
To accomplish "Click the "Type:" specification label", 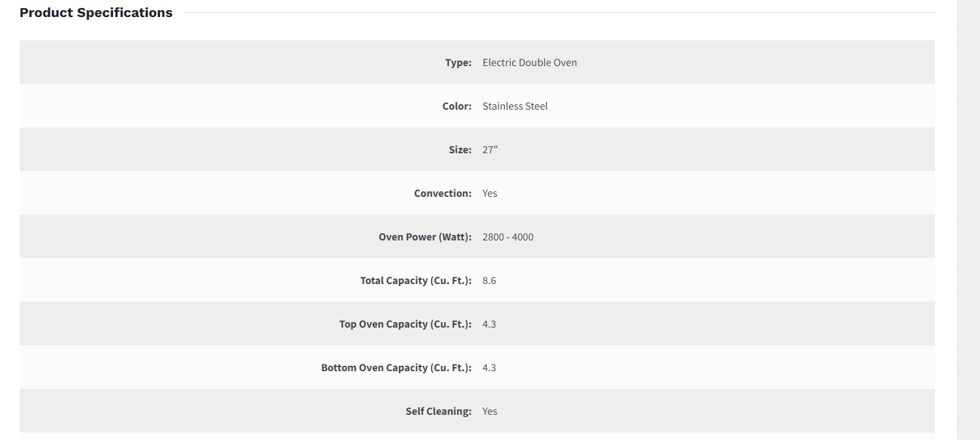I will 458,63.
